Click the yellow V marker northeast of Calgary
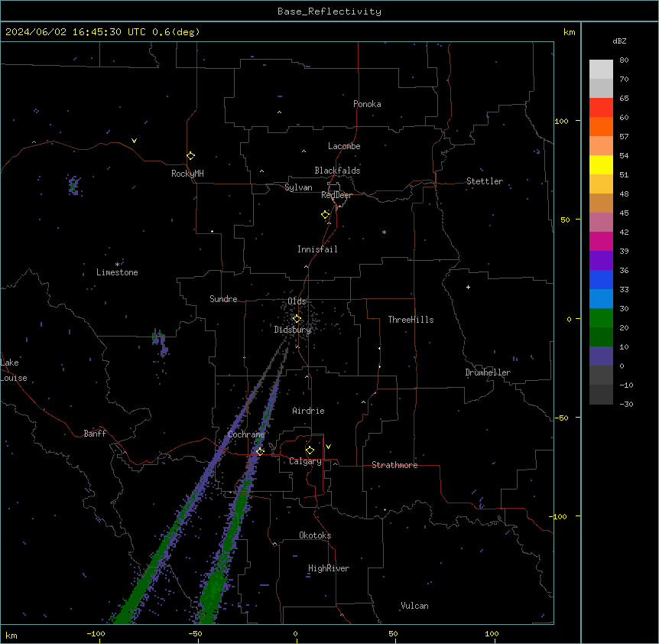The width and height of the screenshot is (659, 644). [328, 447]
